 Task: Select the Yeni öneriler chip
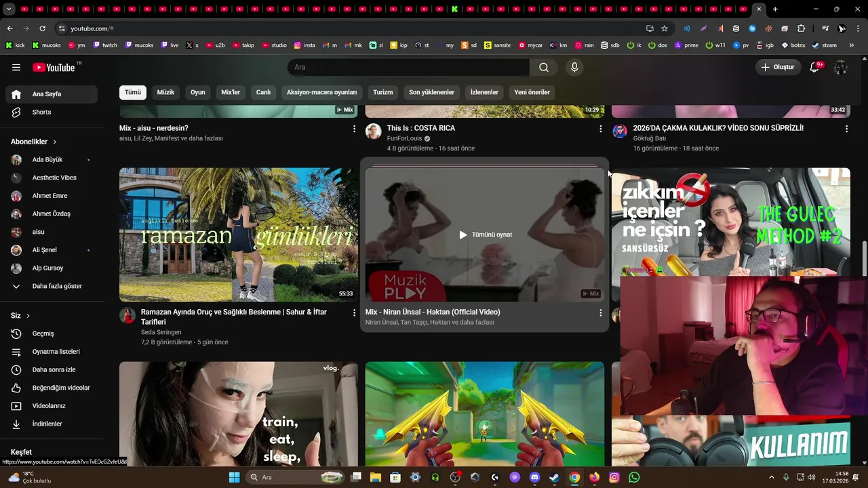tap(532, 92)
